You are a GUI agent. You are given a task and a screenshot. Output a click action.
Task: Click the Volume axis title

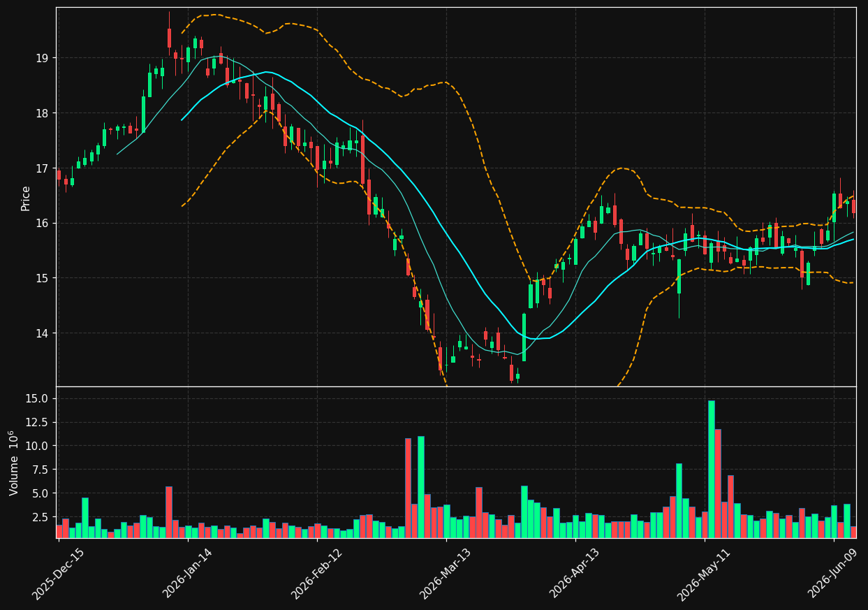tap(14, 463)
